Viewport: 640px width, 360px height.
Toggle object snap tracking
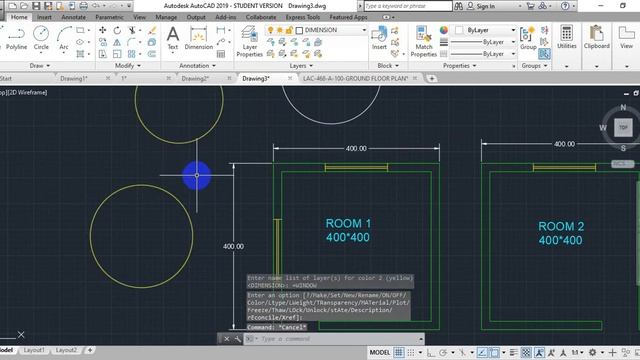pos(482,352)
